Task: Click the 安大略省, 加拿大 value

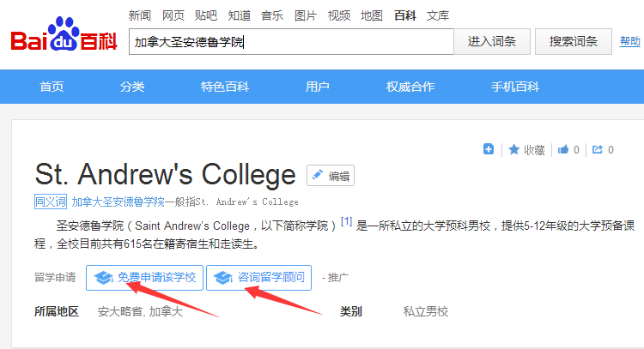Action: click(x=140, y=311)
